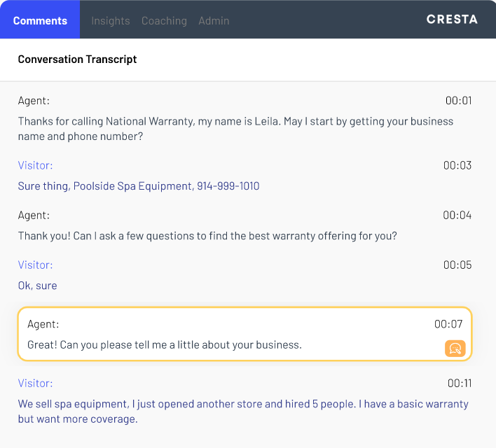Screen dimensions: 496x448
Task: Select the 00:05 timestamp
Action: [457, 265]
